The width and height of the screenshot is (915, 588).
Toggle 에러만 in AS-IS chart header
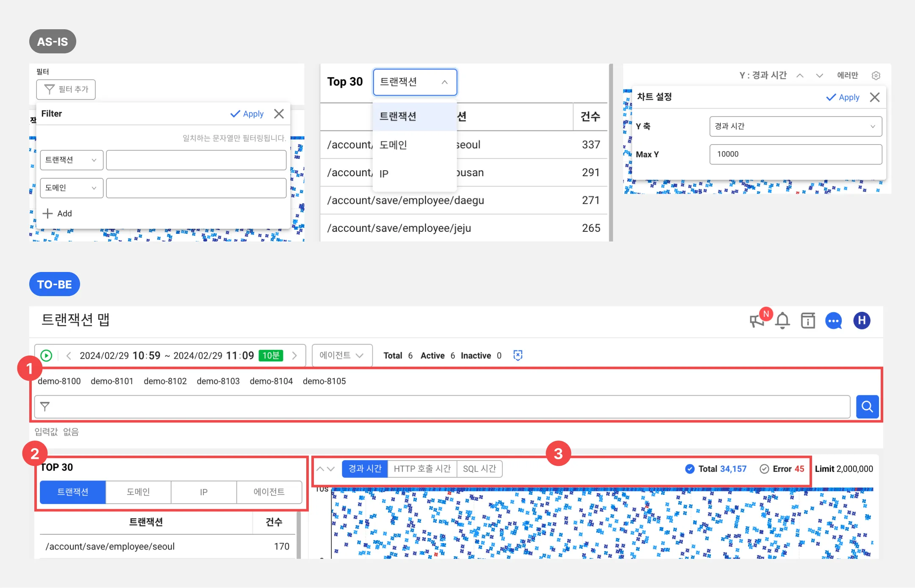pyautogui.click(x=847, y=75)
